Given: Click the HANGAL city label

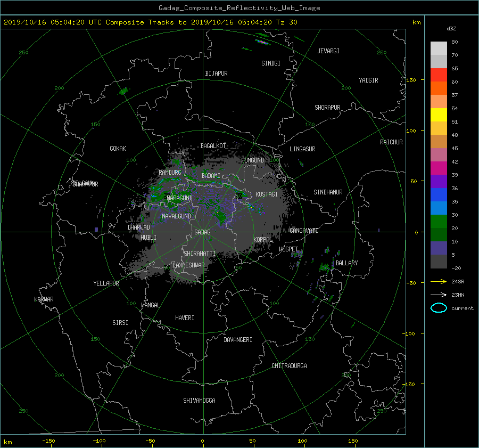Looking at the screenshot, I should [x=151, y=305].
